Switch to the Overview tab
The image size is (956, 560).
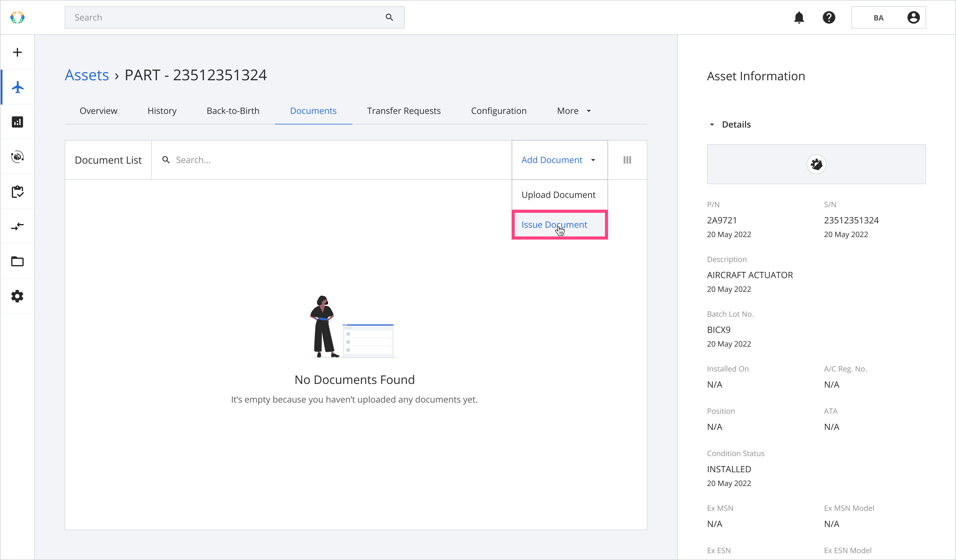[99, 111]
